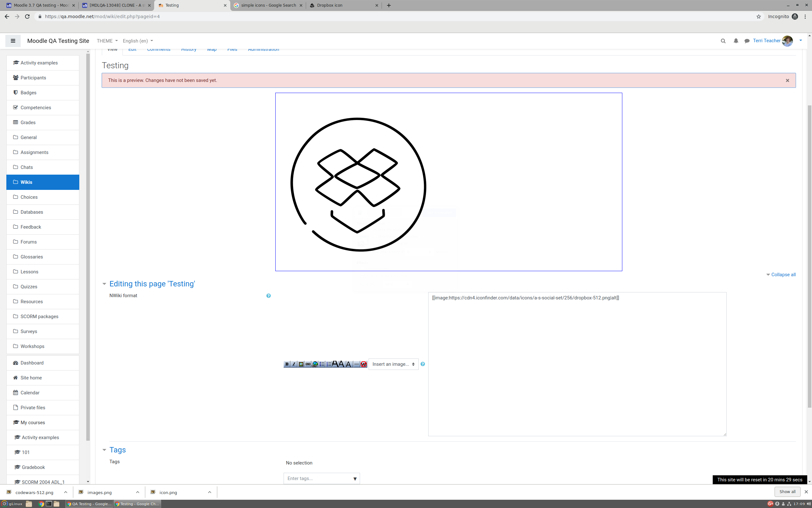Open the user menu arrow beside avatar
Viewport: 812px width, 508px height.
(801, 41)
